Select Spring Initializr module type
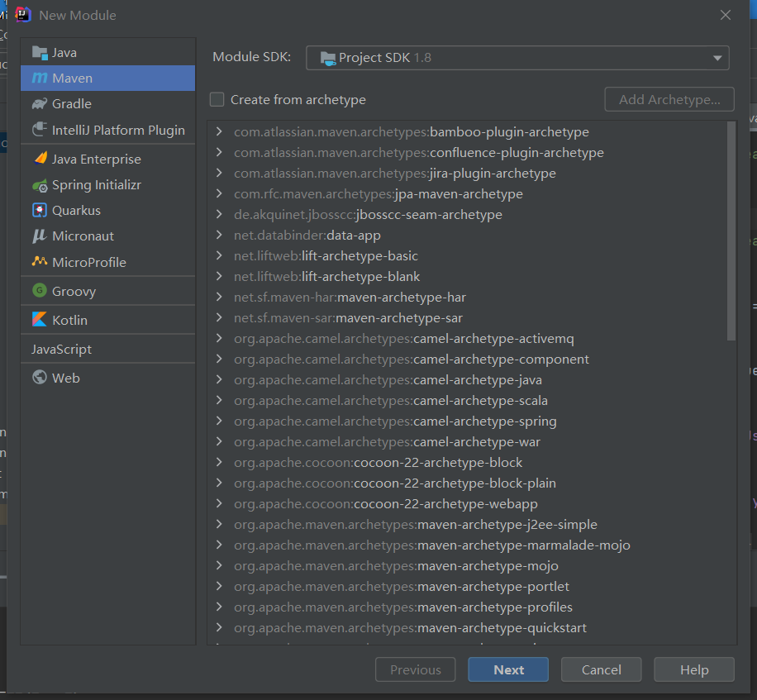The image size is (757, 700). click(x=108, y=185)
